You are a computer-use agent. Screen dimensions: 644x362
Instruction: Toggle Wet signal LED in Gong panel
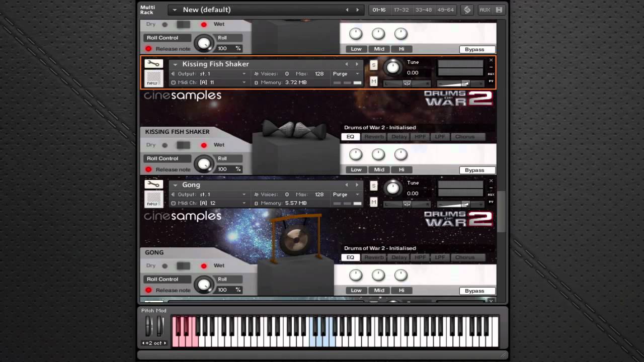pos(204,266)
